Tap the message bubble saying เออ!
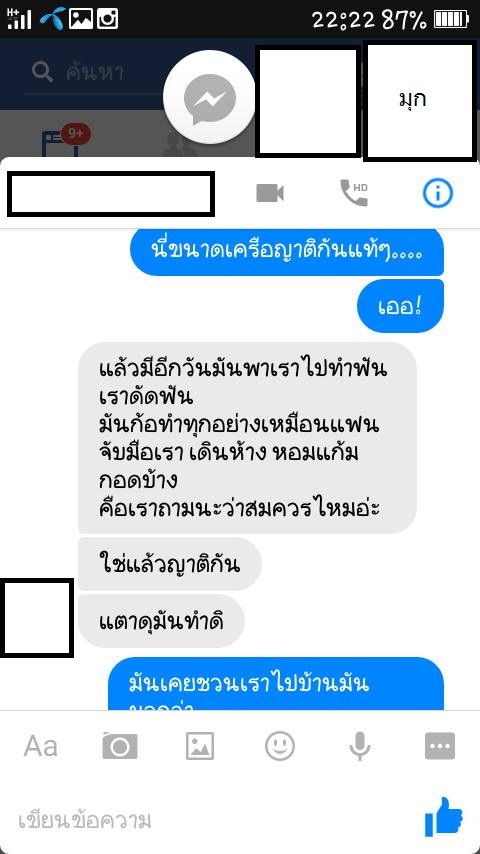480x854 pixels. click(400, 306)
